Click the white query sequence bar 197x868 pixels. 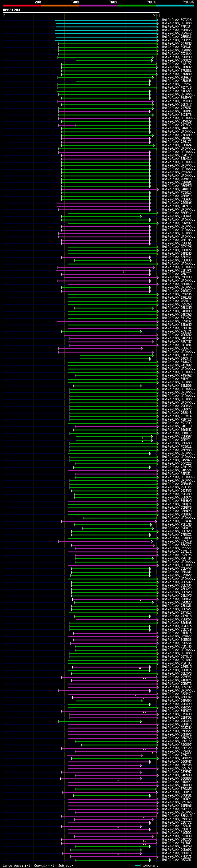(81, 13)
